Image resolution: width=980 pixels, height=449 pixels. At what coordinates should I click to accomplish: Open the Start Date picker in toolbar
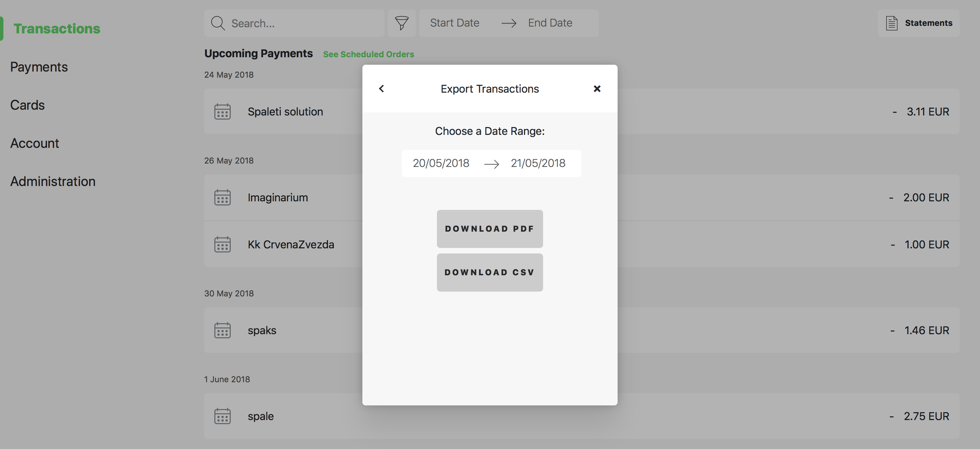455,23
